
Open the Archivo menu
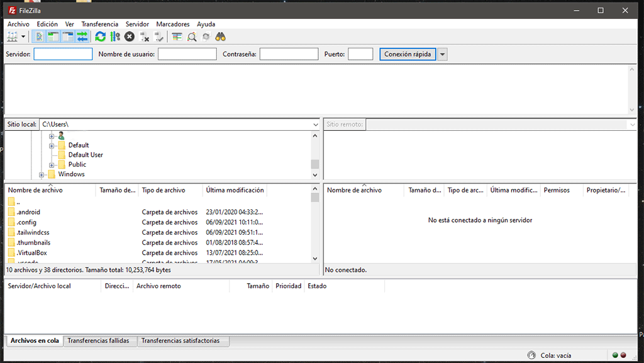pos(18,25)
